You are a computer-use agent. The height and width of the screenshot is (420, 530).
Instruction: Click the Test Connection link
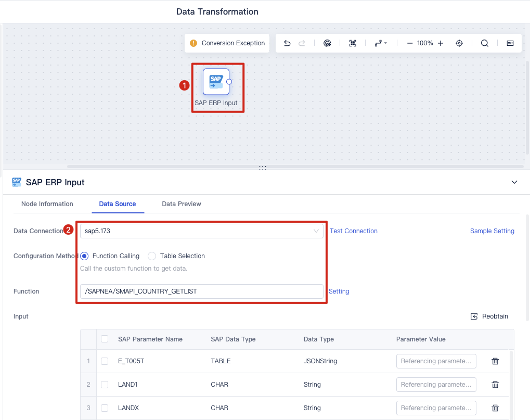[353, 231]
